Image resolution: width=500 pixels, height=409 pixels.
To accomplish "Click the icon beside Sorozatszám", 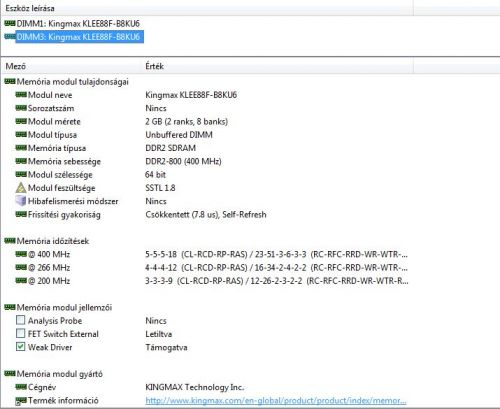I will [x=21, y=108].
